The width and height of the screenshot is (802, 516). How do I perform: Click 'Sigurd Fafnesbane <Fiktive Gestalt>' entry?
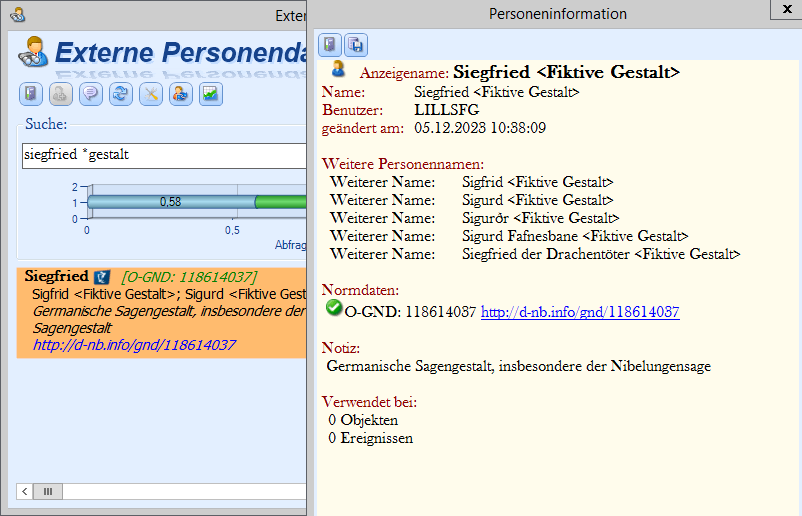pos(575,236)
